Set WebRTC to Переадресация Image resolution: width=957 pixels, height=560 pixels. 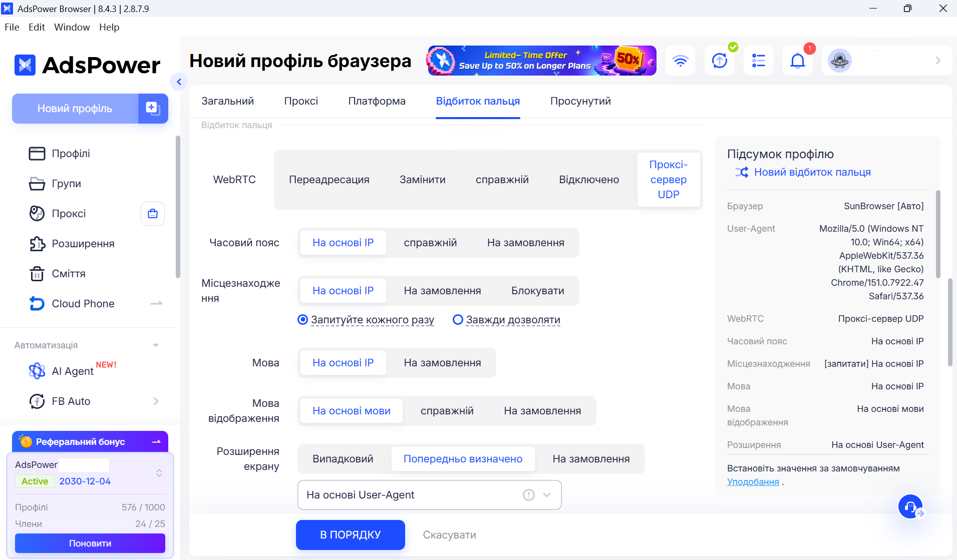coord(329,180)
